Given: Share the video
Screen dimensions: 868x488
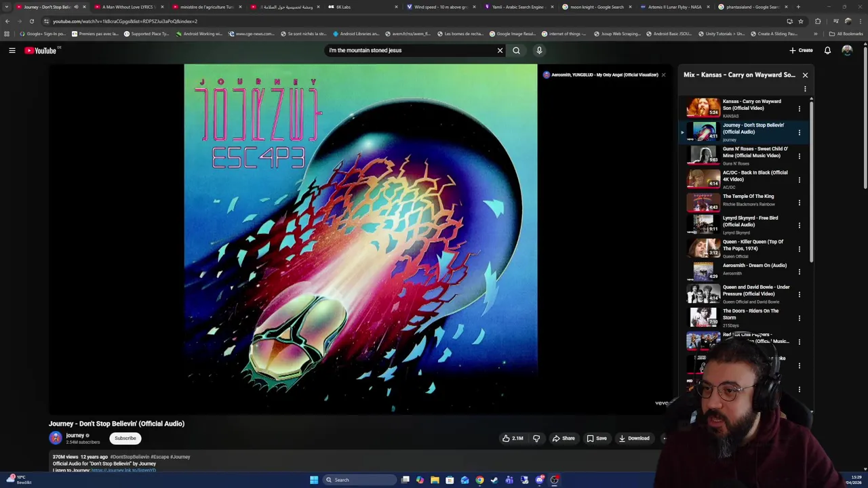Looking at the screenshot, I should click(x=564, y=438).
